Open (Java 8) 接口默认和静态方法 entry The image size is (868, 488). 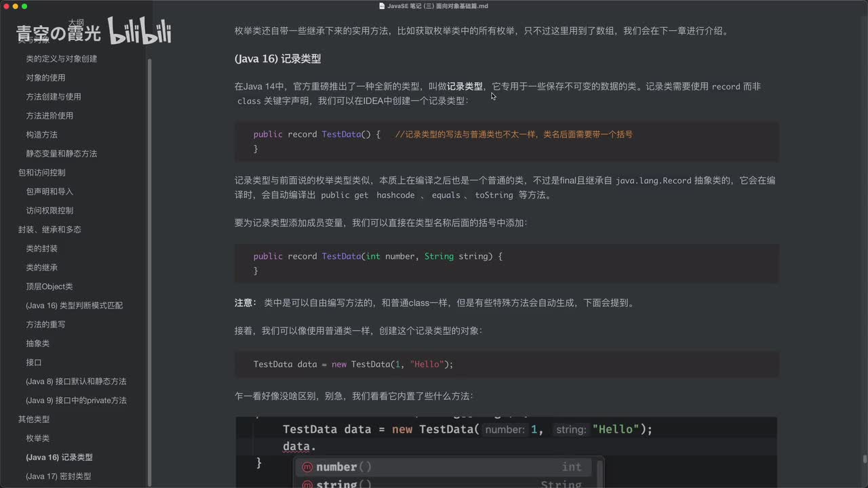(76, 382)
